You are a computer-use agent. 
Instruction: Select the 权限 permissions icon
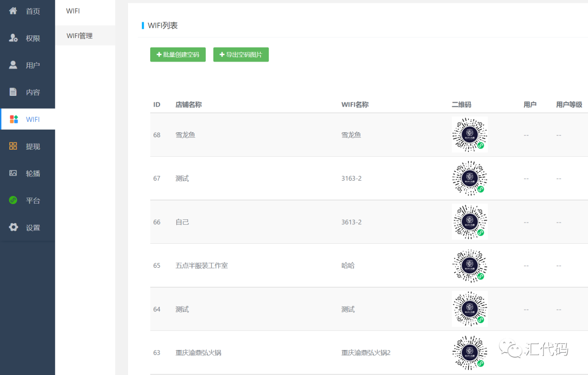[13, 38]
